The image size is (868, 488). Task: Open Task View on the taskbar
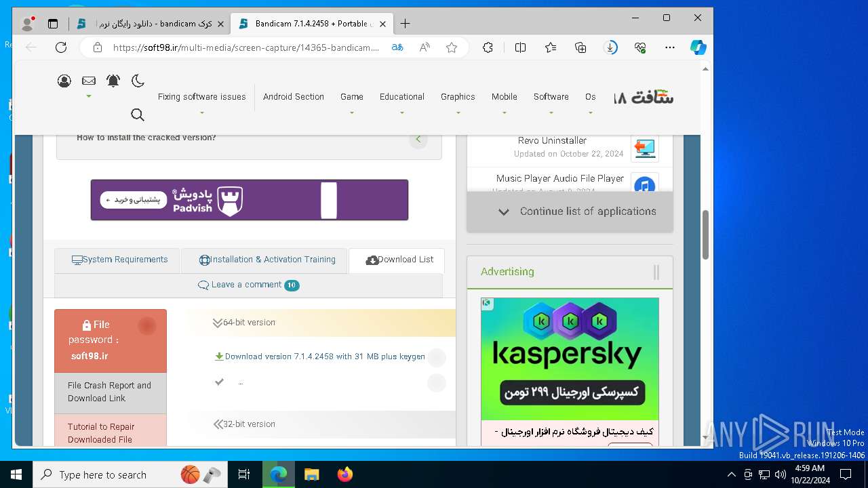244,474
